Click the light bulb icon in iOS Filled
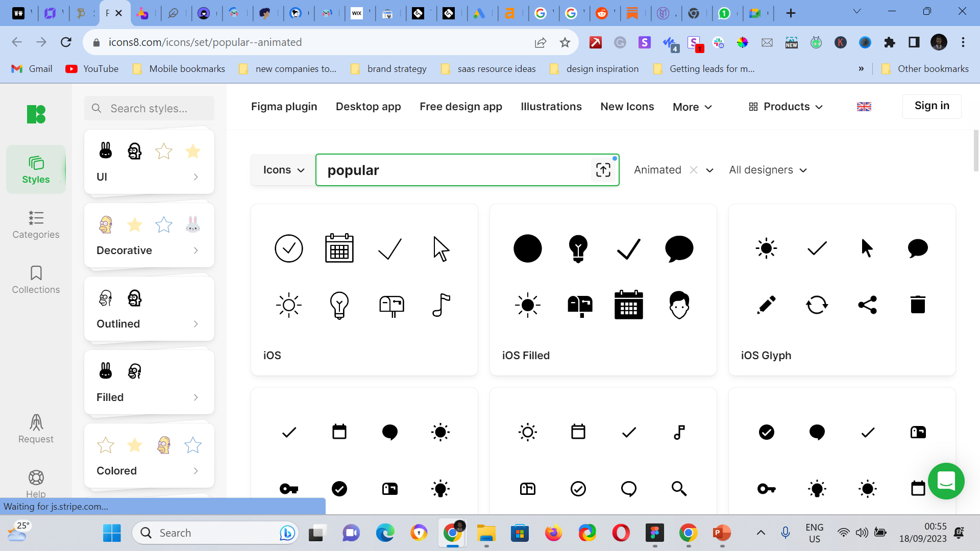Image resolution: width=980 pixels, height=551 pixels. coord(578,248)
